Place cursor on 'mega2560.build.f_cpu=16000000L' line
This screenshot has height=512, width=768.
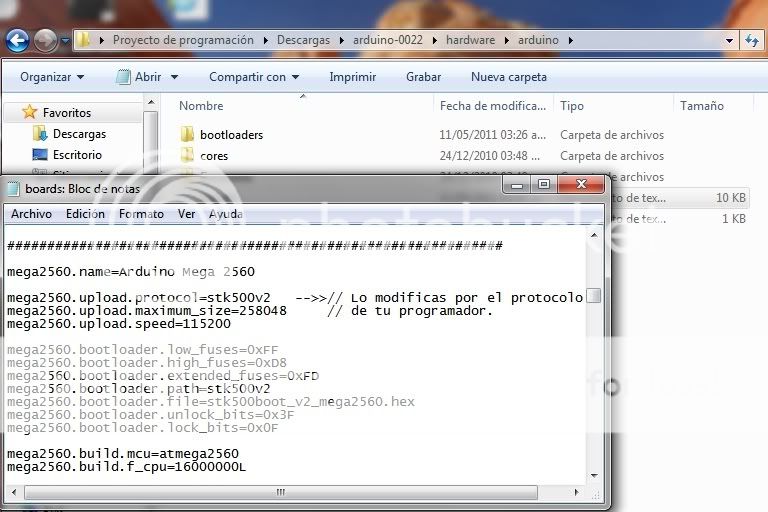pyautogui.click(x=126, y=466)
